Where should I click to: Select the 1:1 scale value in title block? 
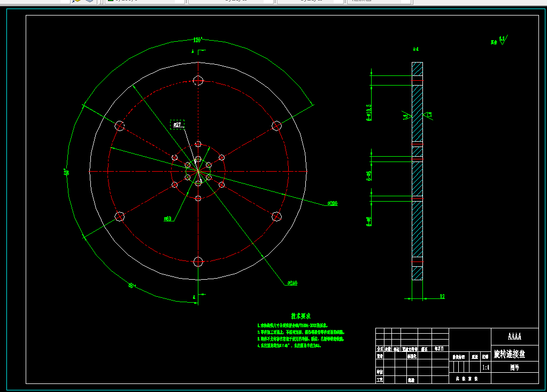486,367
